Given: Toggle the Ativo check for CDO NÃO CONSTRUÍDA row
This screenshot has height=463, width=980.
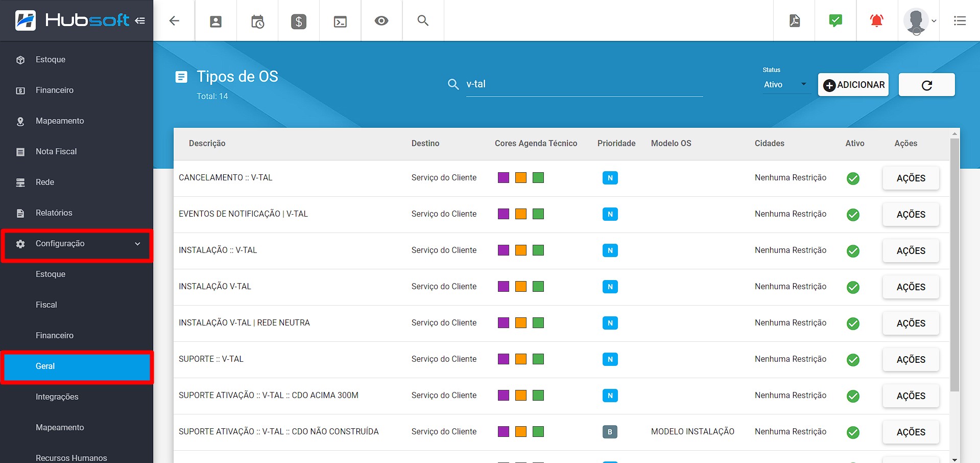Looking at the screenshot, I should click(x=853, y=432).
